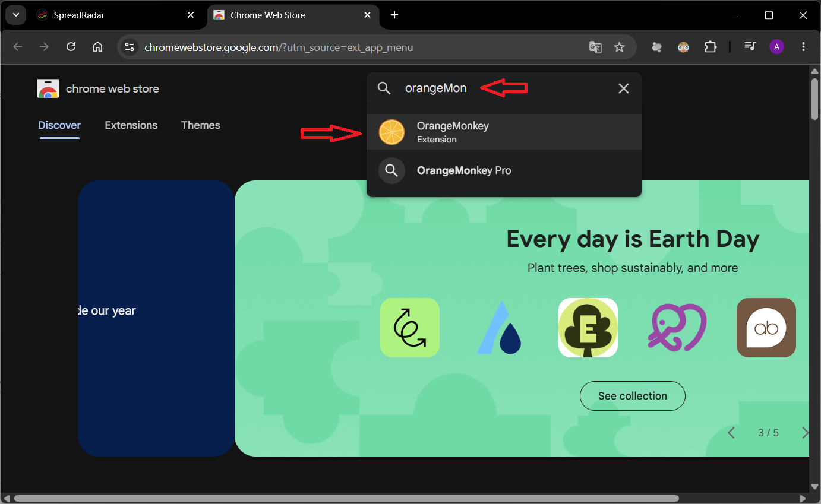Open the Extensions puzzle menu

point(711,47)
